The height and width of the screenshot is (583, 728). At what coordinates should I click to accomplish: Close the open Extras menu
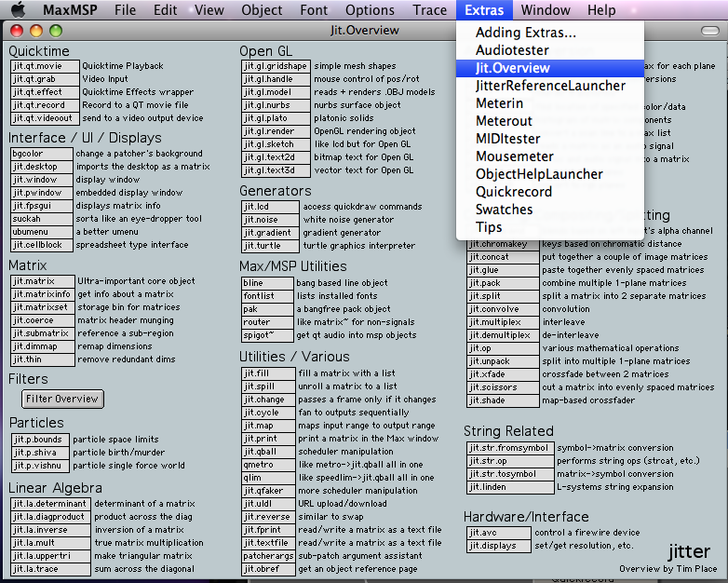click(x=484, y=9)
